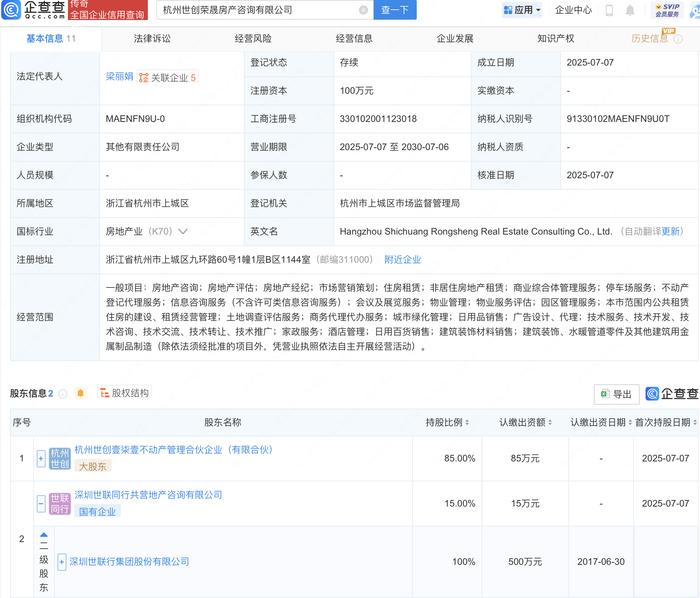The width and height of the screenshot is (700, 598).
Task: Select 基本信息 tab
Action: (51, 39)
